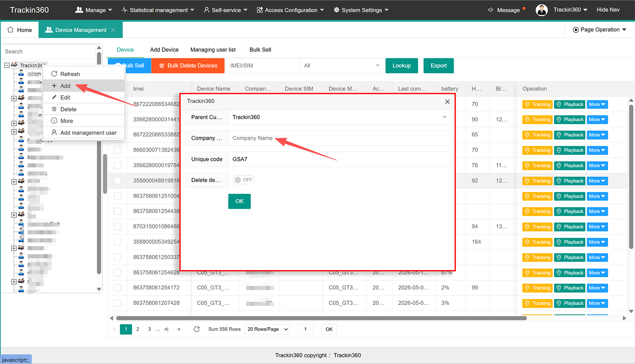The width and height of the screenshot is (635, 364).
Task: Toggle the Delete device OFF switch
Action: [243, 180]
